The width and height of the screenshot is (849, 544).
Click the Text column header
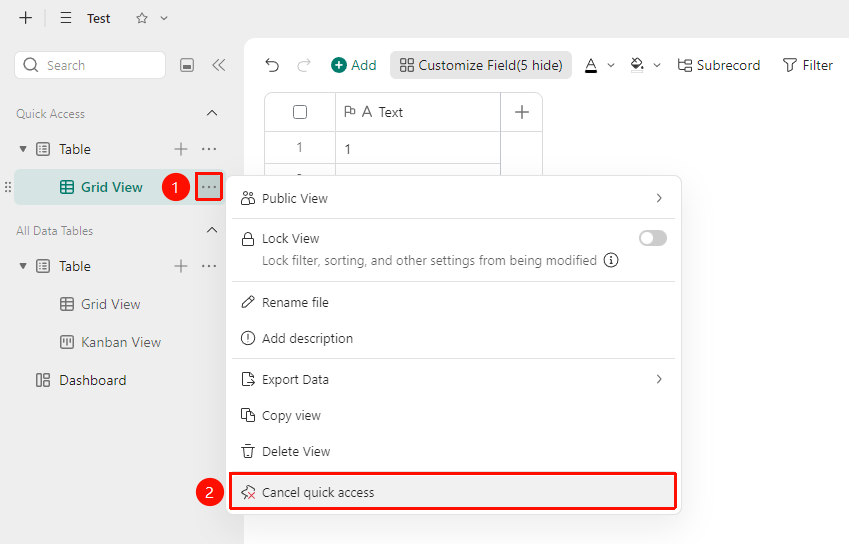pyautogui.click(x=418, y=112)
